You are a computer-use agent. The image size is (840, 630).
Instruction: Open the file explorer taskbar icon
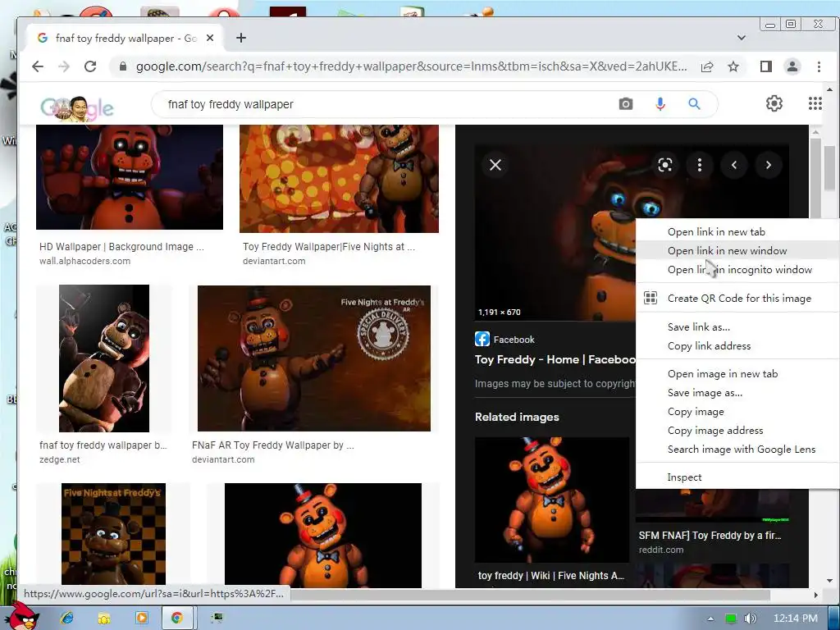[104, 618]
